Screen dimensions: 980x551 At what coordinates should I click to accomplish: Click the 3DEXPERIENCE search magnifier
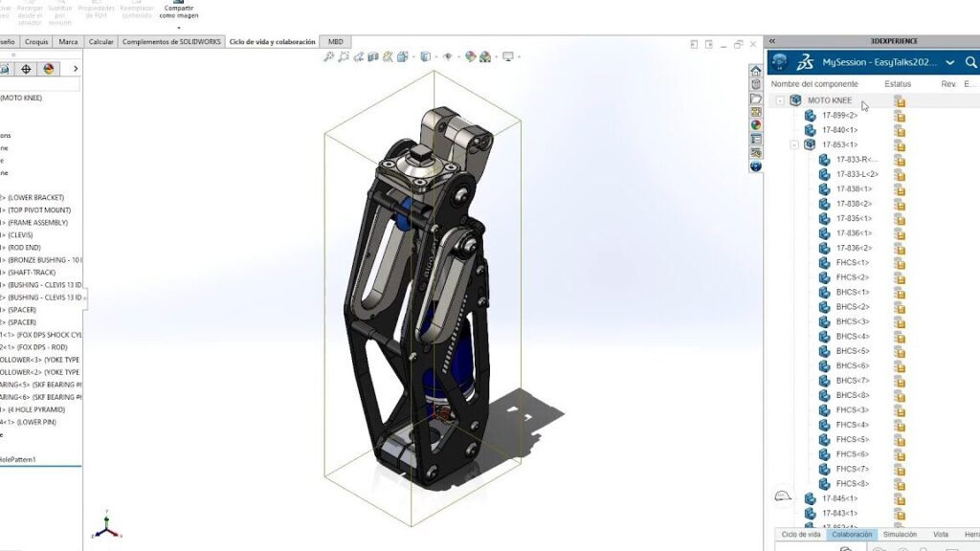[970, 62]
